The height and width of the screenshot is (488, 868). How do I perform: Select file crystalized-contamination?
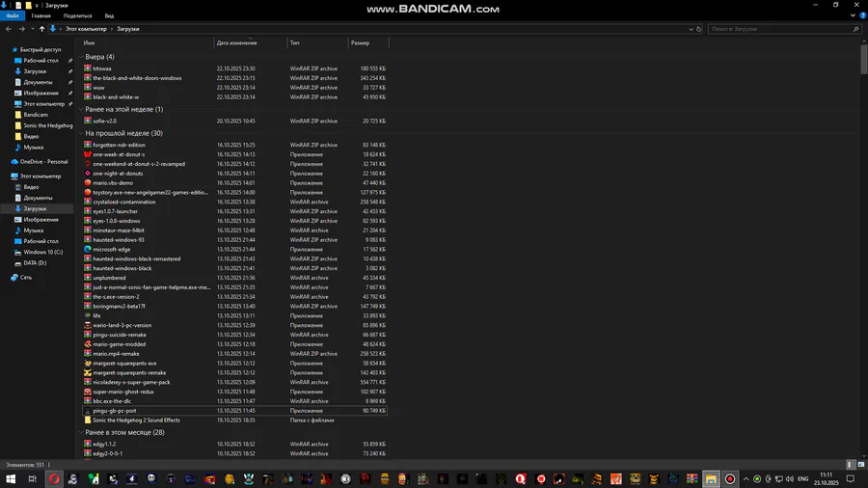[x=124, y=202]
